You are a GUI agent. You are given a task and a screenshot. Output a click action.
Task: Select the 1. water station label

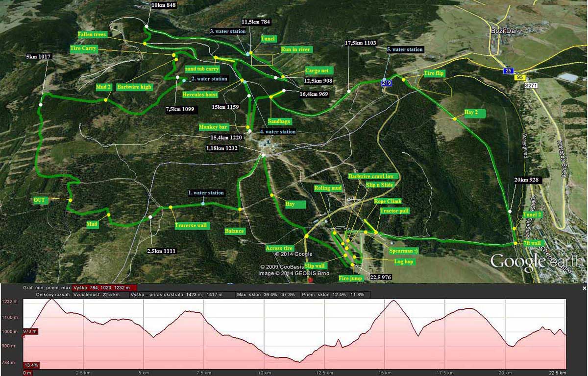click(206, 193)
